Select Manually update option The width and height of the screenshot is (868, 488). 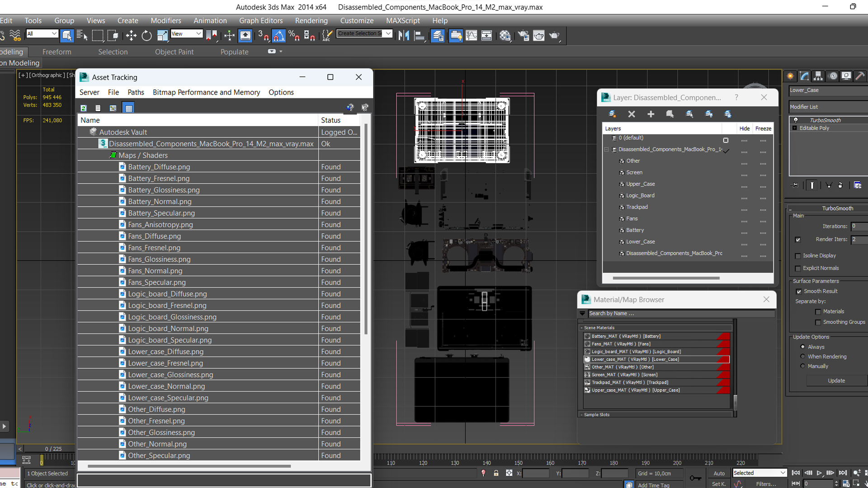(803, 366)
